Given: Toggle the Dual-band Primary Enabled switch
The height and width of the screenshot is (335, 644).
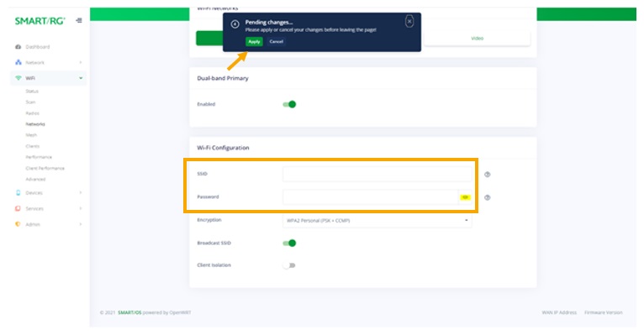Looking at the screenshot, I should pos(289,104).
